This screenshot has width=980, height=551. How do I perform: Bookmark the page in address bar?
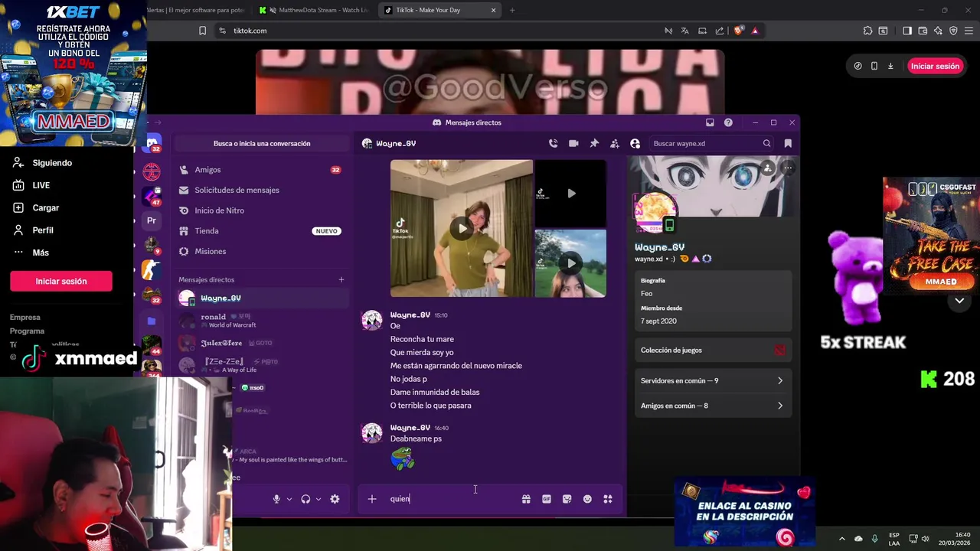[x=202, y=31]
